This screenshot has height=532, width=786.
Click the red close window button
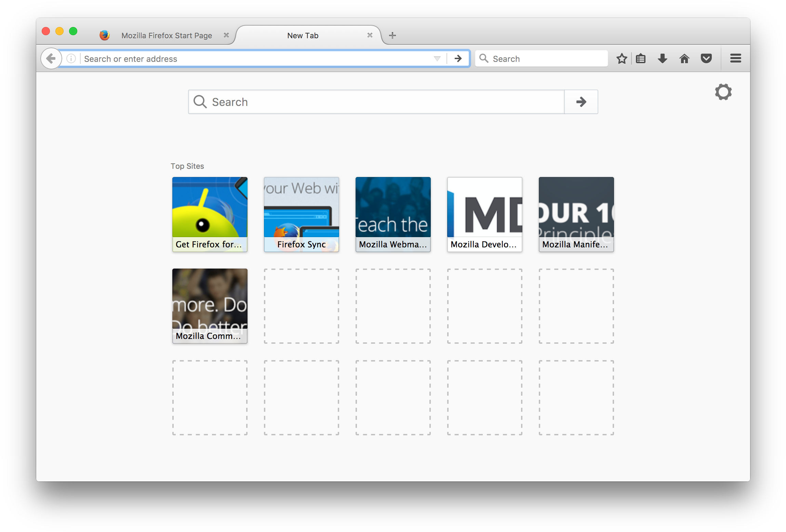tap(46, 31)
